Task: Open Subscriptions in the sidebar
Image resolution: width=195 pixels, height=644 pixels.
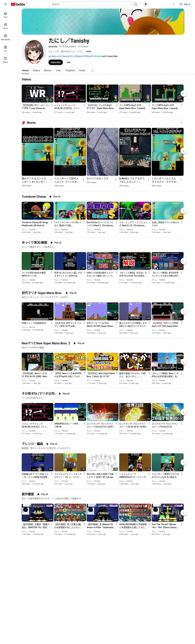Action: click(5, 37)
